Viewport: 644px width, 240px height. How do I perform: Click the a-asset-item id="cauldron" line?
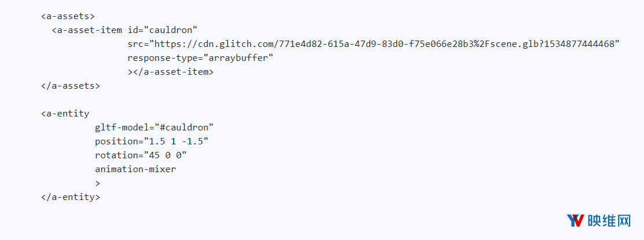coord(125,30)
